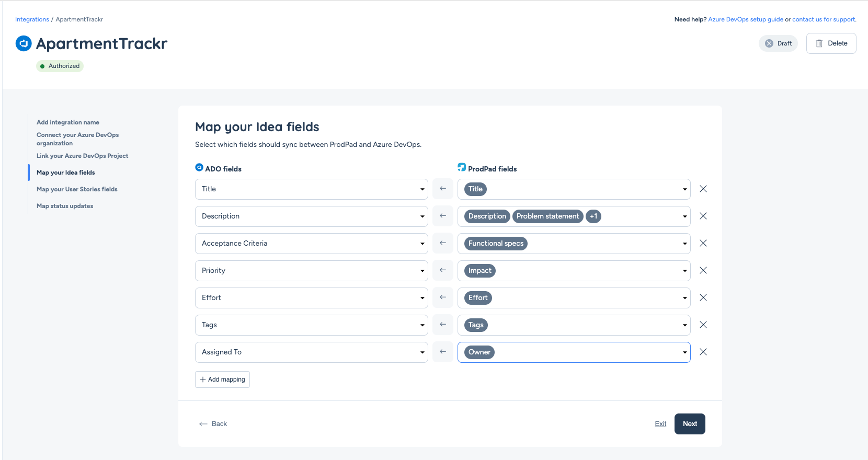Toggle sync direction arrow for Tags row
This screenshot has height=460, width=868.
(443, 325)
